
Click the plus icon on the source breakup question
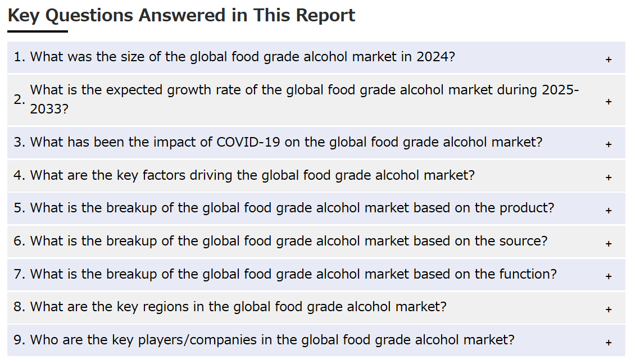coord(609,243)
